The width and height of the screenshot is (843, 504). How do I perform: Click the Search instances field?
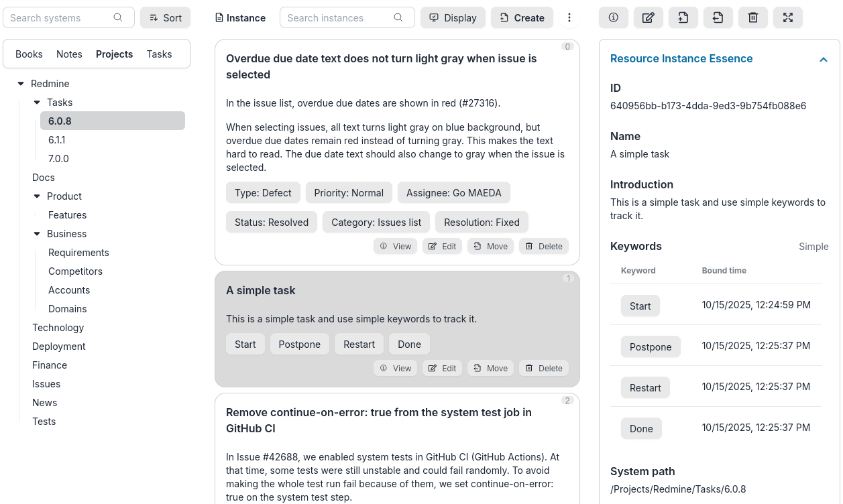[x=340, y=17]
